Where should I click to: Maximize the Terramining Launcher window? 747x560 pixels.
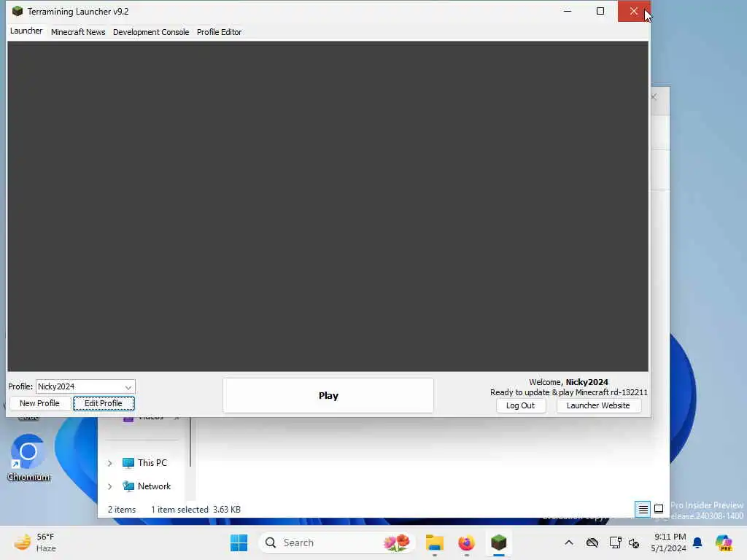coord(600,11)
